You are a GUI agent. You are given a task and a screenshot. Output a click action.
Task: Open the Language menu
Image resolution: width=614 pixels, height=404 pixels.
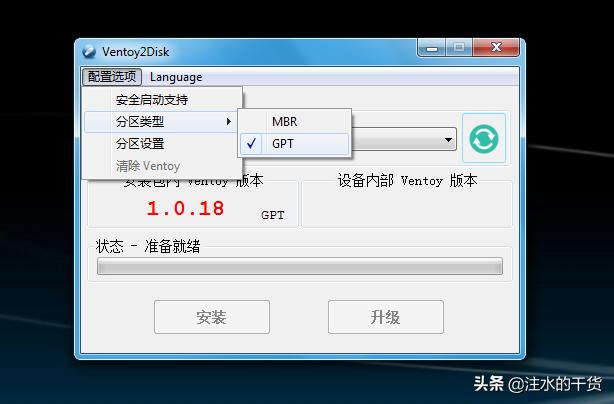pos(176,77)
